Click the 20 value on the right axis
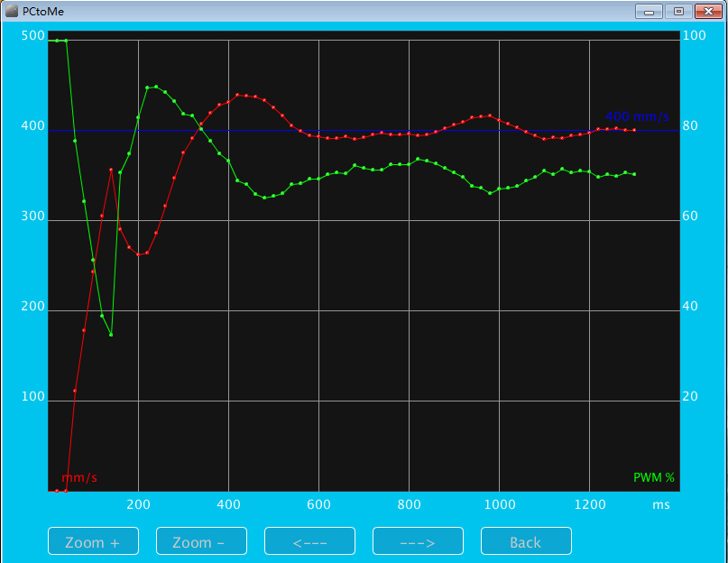728x563 pixels. pyautogui.click(x=690, y=396)
